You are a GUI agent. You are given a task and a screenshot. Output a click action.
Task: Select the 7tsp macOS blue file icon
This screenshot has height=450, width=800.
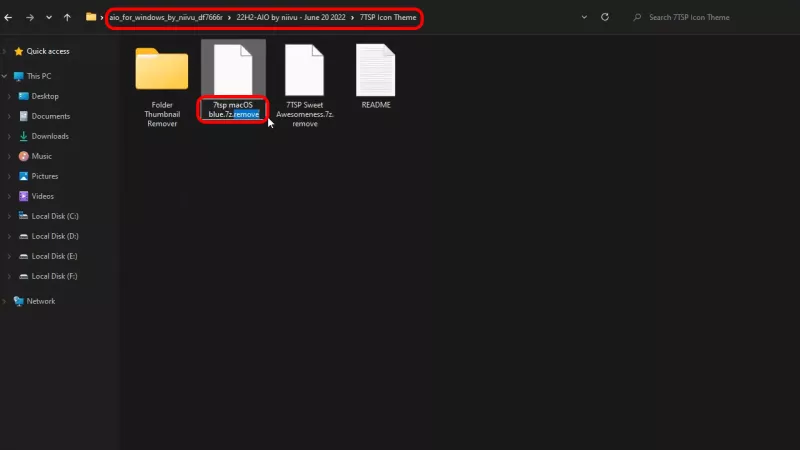click(233, 70)
